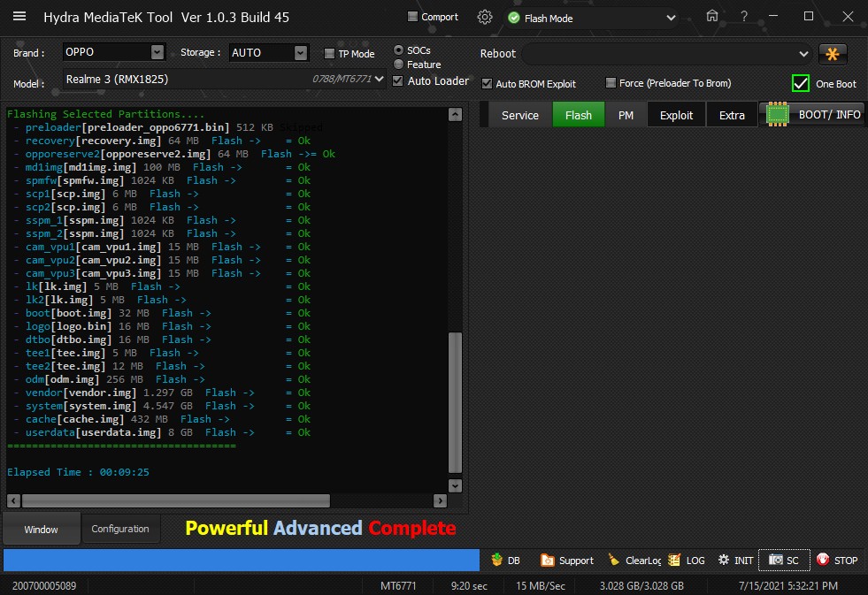Click the log's vertical scrollbar thumb

(x=455, y=402)
